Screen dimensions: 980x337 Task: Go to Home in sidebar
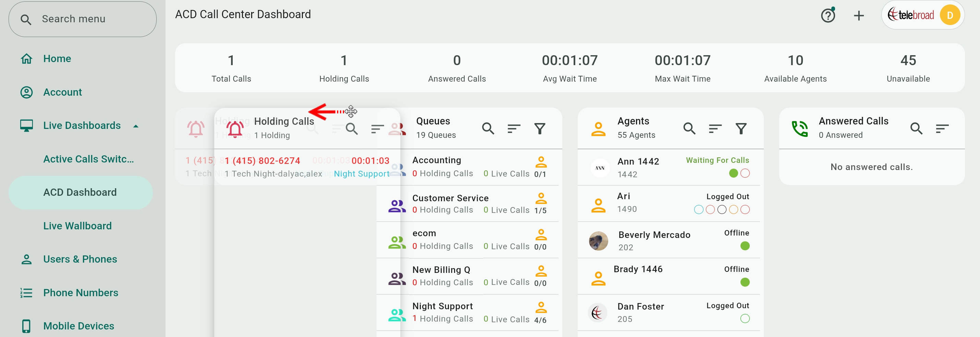point(57,59)
